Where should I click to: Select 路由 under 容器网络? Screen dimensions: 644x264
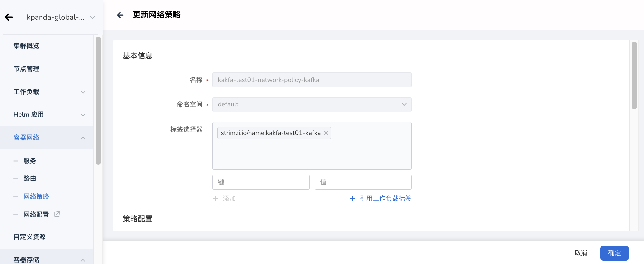30,178
